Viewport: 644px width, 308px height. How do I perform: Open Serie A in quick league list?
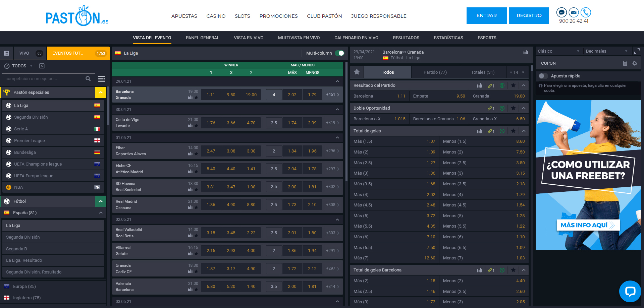pyautogui.click(x=53, y=129)
